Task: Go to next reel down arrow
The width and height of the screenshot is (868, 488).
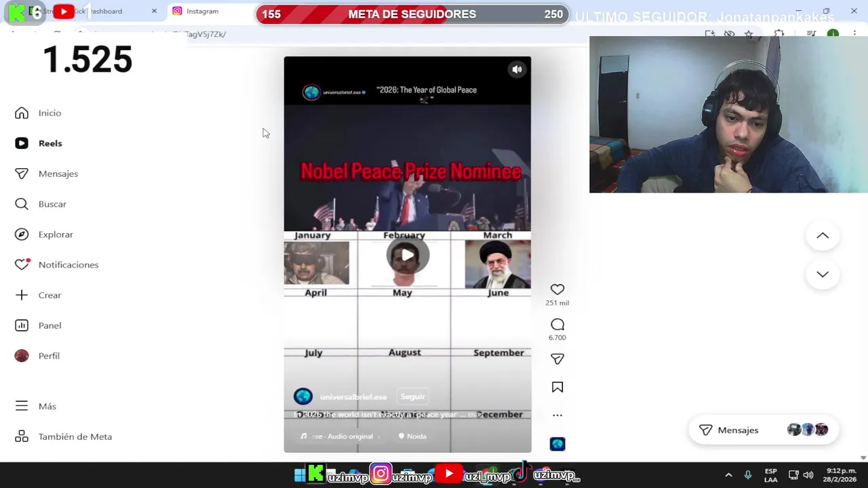Action: click(823, 274)
